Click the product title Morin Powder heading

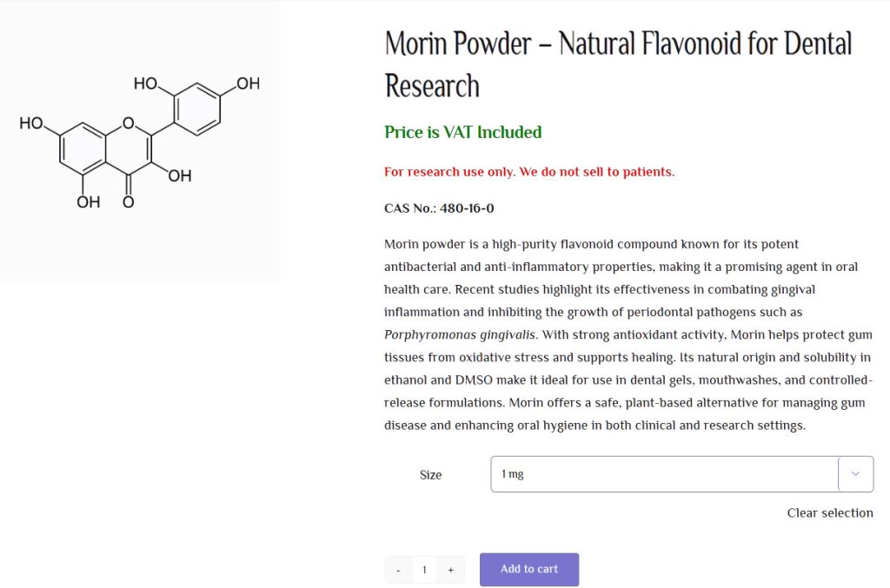pyautogui.click(x=617, y=63)
